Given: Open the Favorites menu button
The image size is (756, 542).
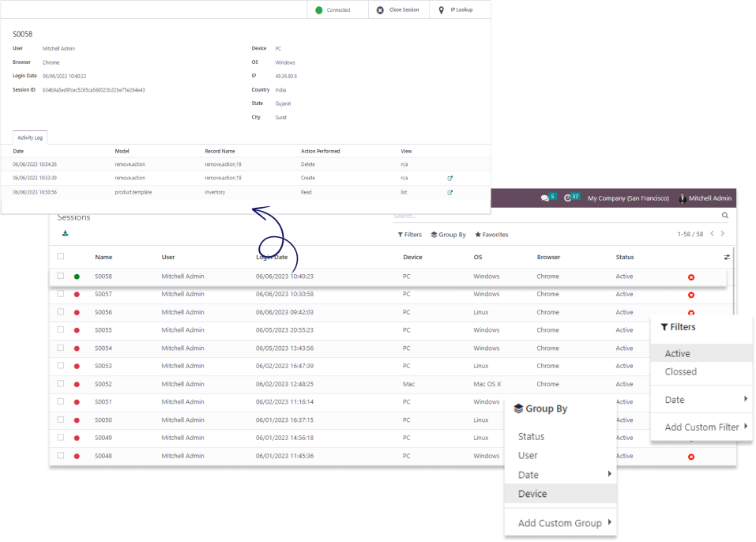Looking at the screenshot, I should point(491,235).
